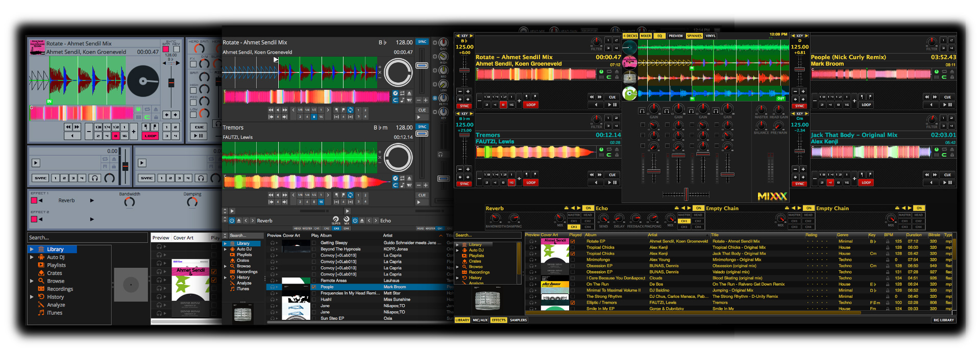The height and width of the screenshot is (353, 980).
Task: Click the power icon beside Reverb in middle skin
Action: click(x=232, y=221)
